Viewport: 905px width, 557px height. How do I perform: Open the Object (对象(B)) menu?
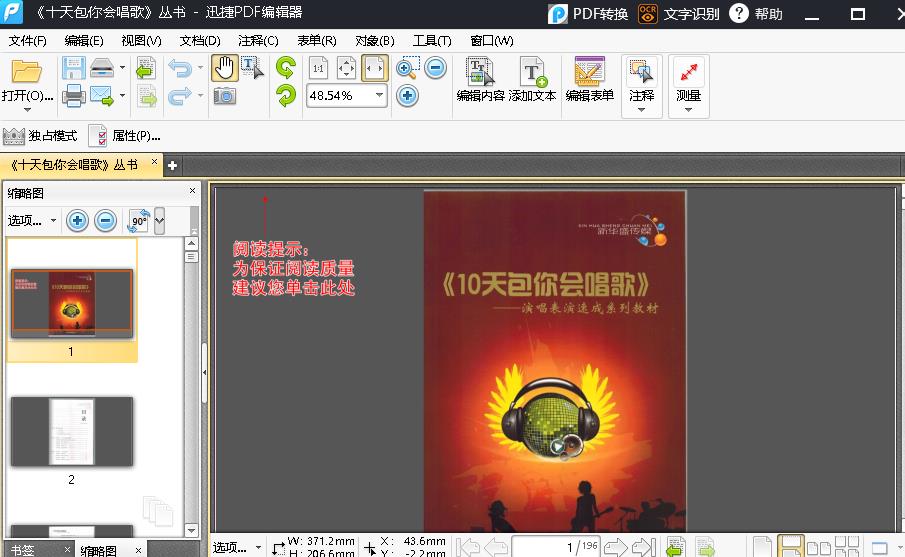(x=375, y=41)
